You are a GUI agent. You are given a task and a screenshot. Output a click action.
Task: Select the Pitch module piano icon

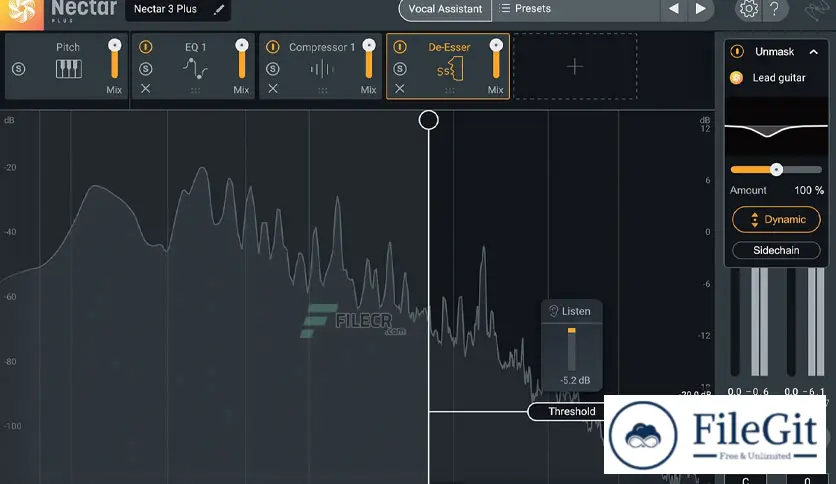pos(69,69)
